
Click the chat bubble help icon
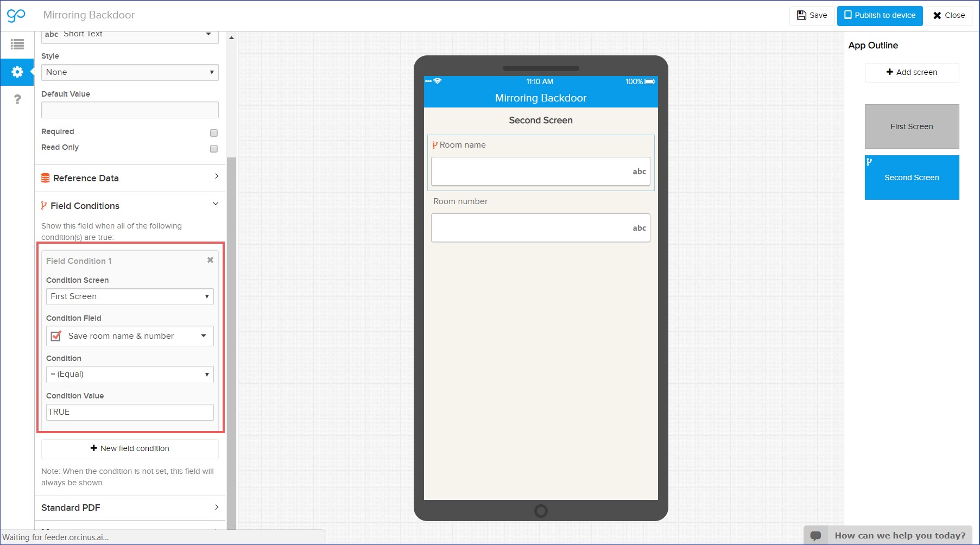pos(815,536)
